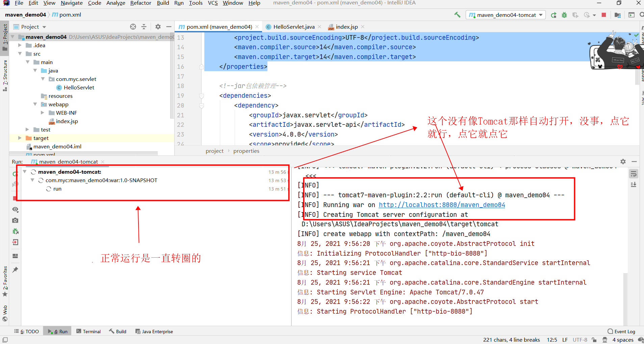The width and height of the screenshot is (644, 344).
Task: Open Project panel settings gear
Action: point(158,27)
